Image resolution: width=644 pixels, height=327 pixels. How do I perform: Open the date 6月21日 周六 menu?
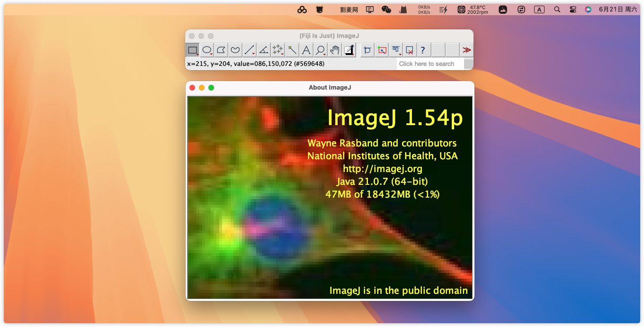[618, 9]
